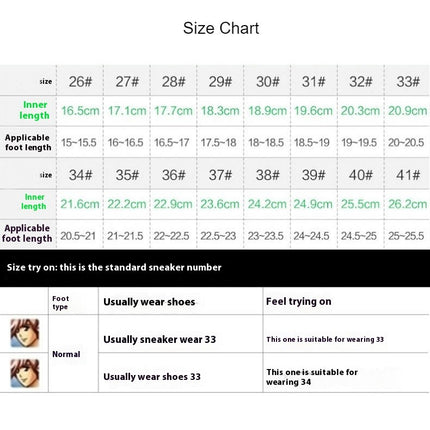The image size is (430, 430).
Task: Click the 'Normal' foot type cell
Action: coord(66,354)
